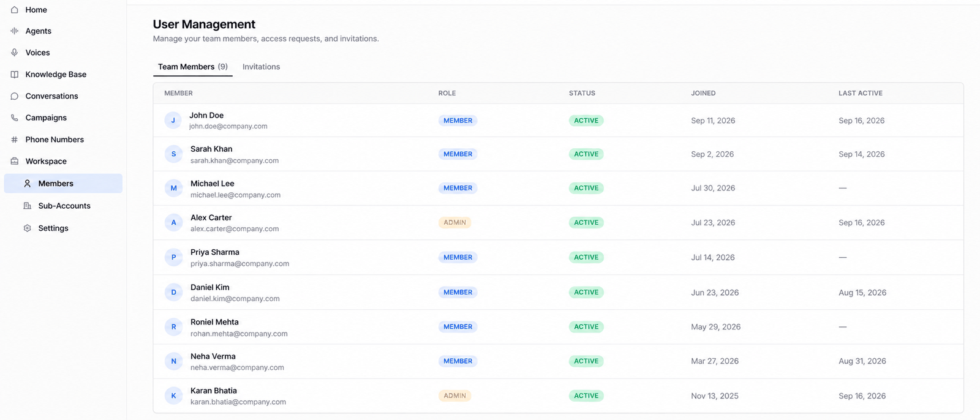Click the ROLE column header
This screenshot has width=980, height=420.
pos(447,93)
